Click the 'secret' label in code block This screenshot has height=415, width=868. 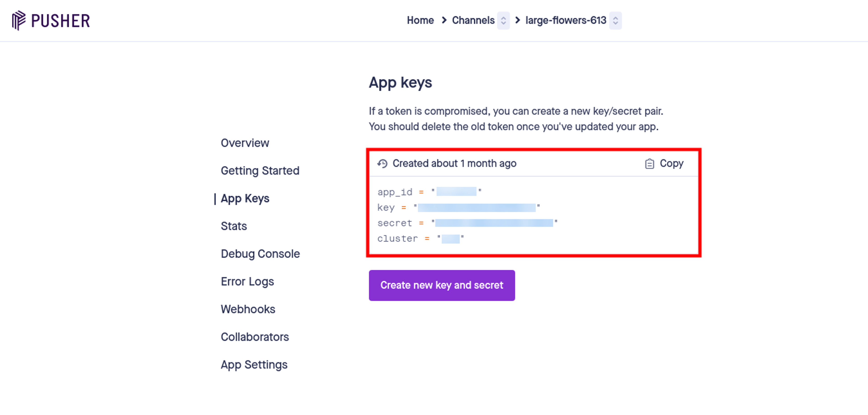[x=395, y=223]
